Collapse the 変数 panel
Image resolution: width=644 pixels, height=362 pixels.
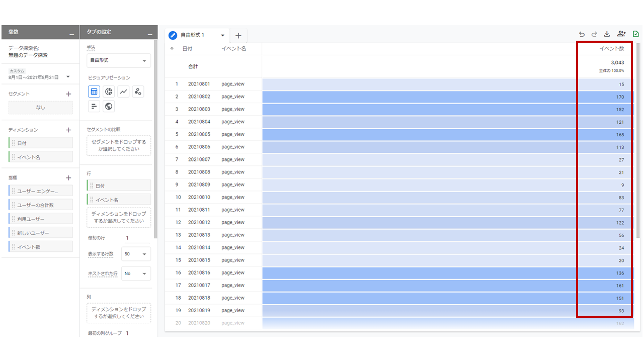(x=71, y=33)
